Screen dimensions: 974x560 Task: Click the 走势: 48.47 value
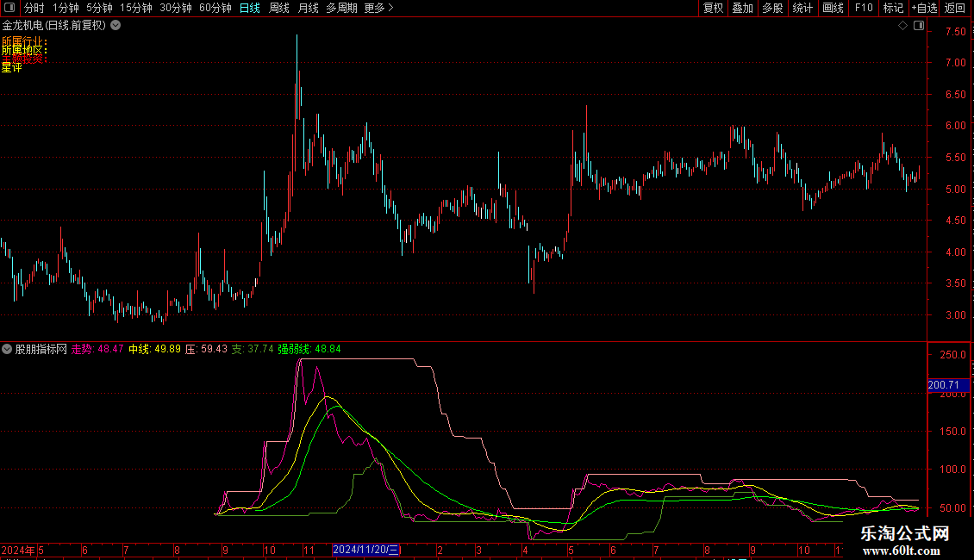(97, 349)
